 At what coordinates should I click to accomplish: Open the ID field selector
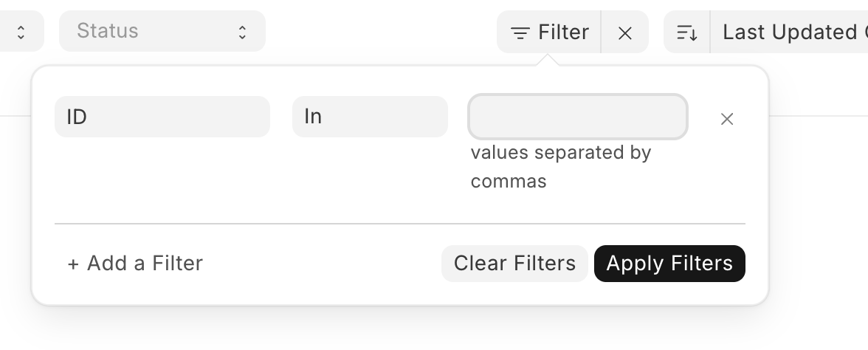coord(162,117)
